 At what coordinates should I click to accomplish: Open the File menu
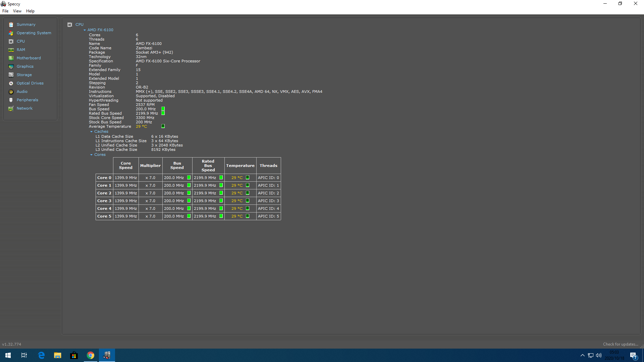click(x=5, y=11)
